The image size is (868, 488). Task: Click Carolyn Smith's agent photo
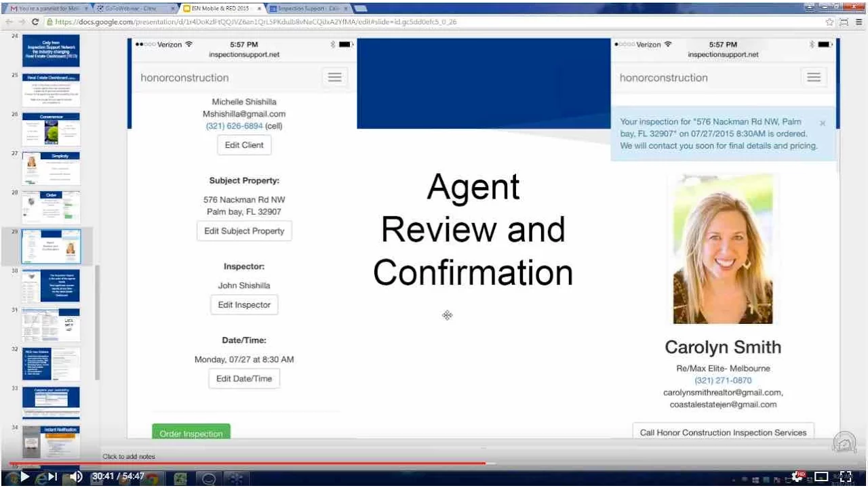(723, 249)
